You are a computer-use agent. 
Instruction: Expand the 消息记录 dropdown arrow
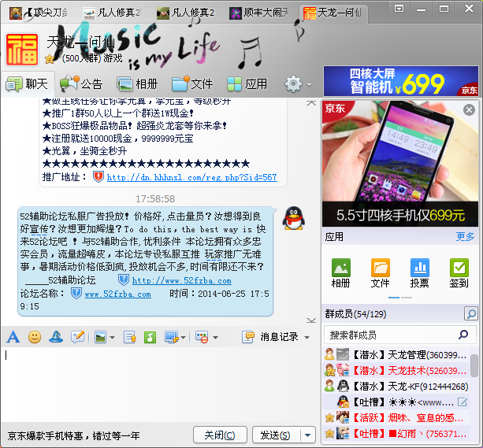[307, 338]
